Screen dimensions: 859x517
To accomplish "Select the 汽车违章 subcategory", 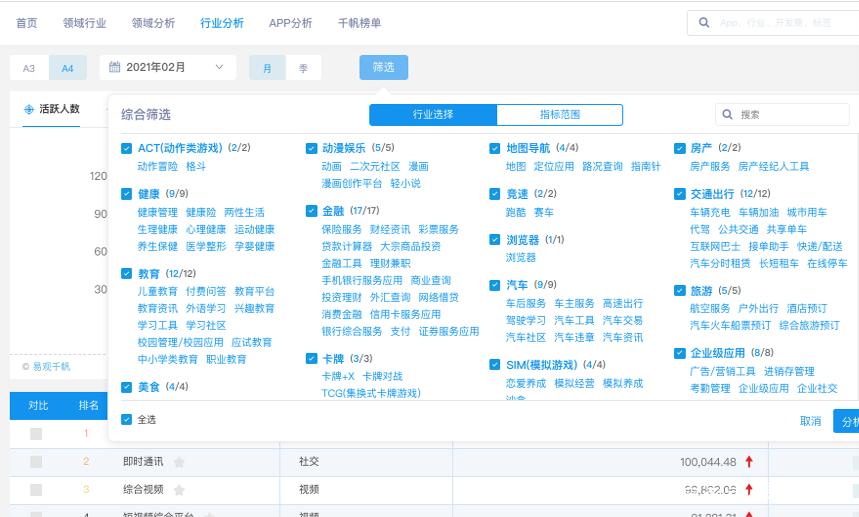I will 574,337.
